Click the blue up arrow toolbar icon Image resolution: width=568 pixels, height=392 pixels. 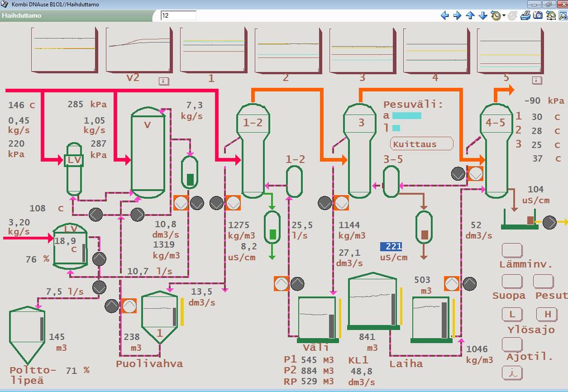pos(470,15)
